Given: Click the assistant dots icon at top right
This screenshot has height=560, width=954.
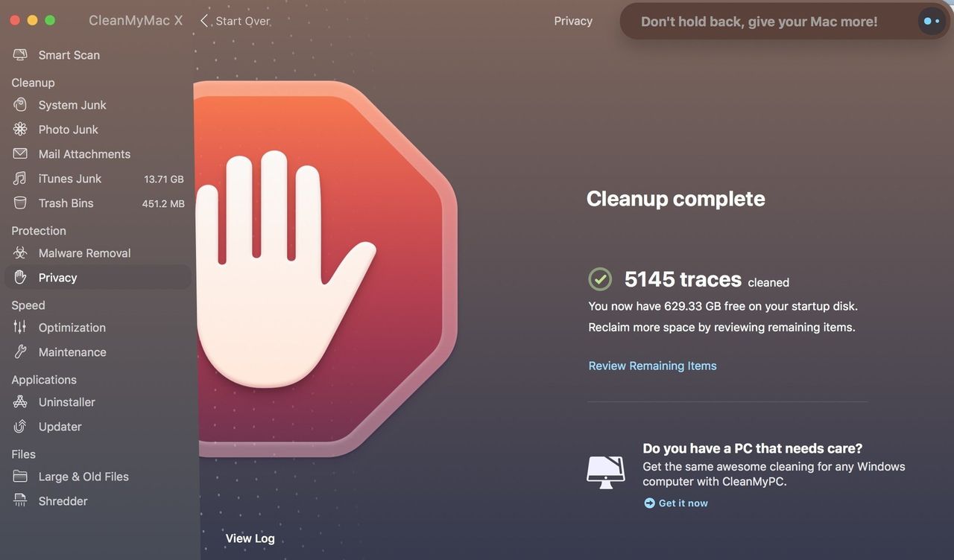Looking at the screenshot, I should (x=932, y=22).
